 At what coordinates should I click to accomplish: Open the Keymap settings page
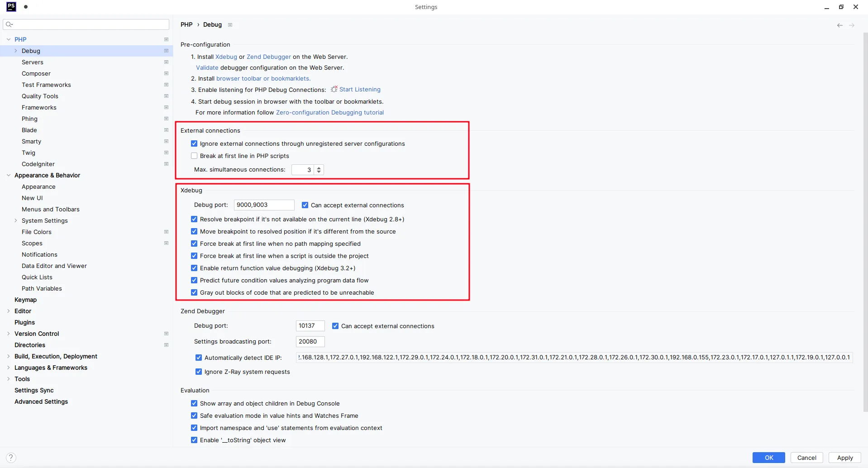click(25, 300)
